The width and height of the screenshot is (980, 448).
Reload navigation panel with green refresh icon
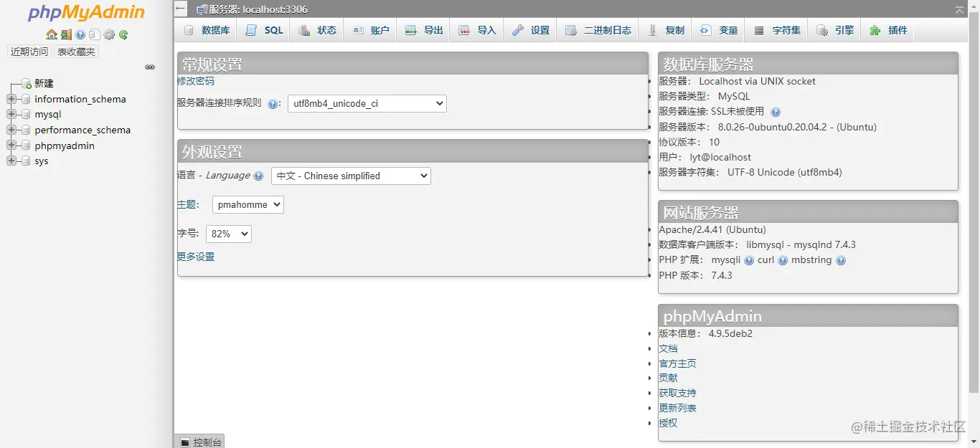tap(123, 34)
